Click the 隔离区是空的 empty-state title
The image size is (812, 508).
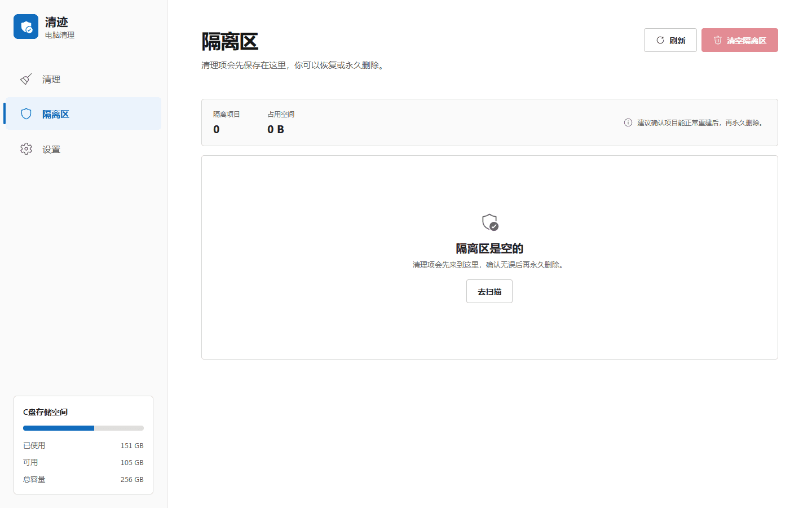(x=489, y=248)
